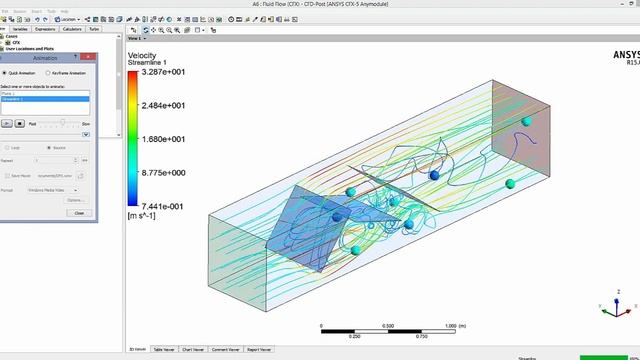Image resolution: width=640 pixels, height=360 pixels.
Task: Open the viewport layout dropdown arrow
Action: [x=203, y=30]
